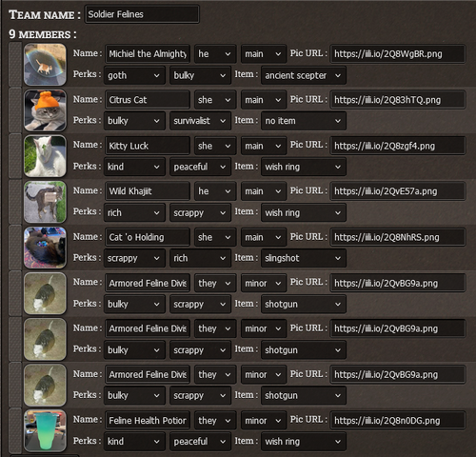Open Citrus Cat's 'no item' dropdown

coord(304,121)
